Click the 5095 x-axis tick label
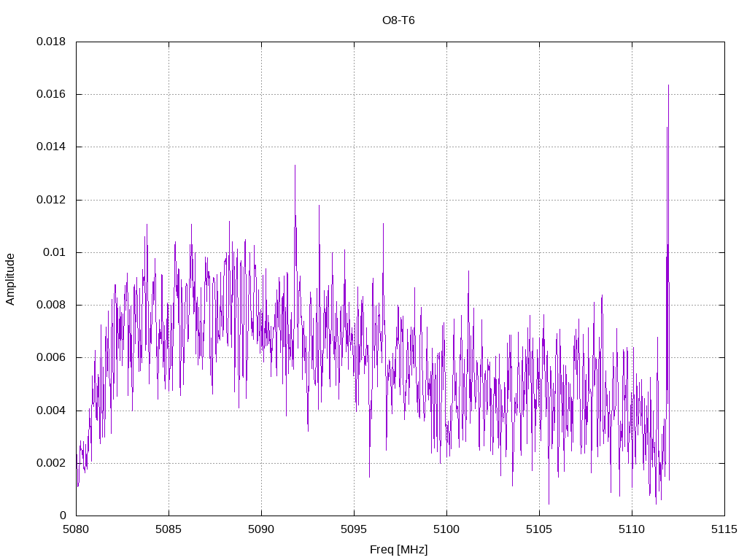This screenshot has width=747, height=560. (354, 529)
